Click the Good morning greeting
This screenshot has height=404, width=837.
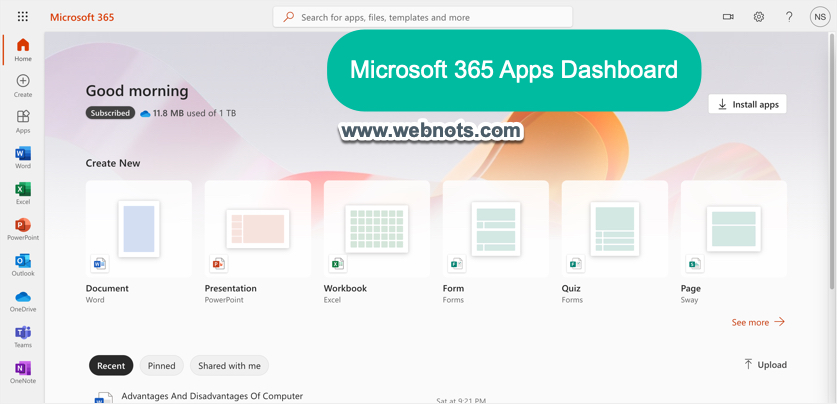137,91
